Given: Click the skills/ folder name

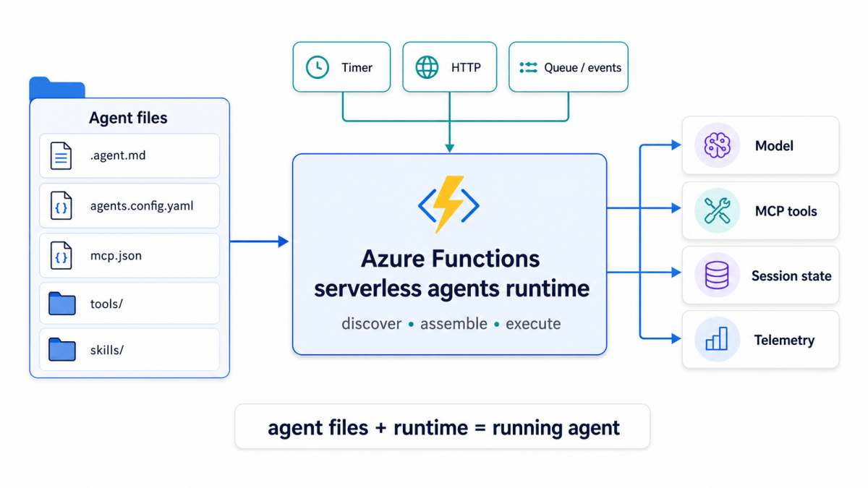Looking at the screenshot, I should (x=107, y=350).
